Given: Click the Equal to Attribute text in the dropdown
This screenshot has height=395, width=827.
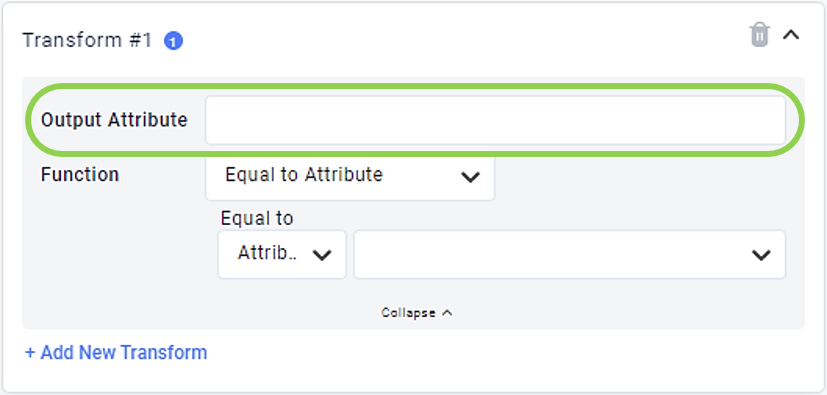Looking at the screenshot, I should coord(304,175).
